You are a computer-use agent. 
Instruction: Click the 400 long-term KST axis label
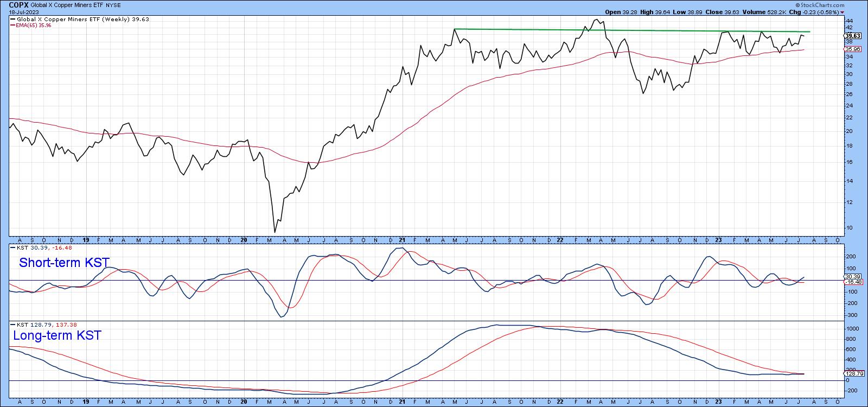click(x=851, y=360)
